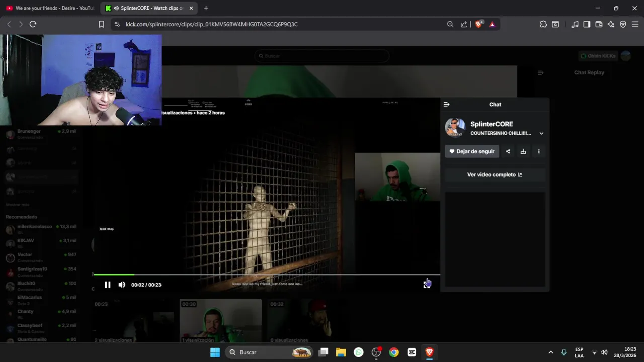This screenshot has height=362, width=644.
Task: Open Google Chrome from taskbar
Action: click(394, 352)
